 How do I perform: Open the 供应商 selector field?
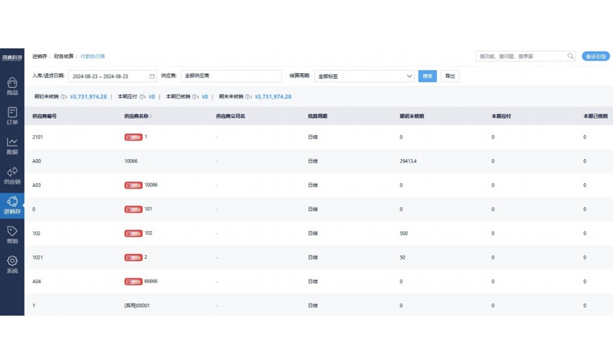231,76
